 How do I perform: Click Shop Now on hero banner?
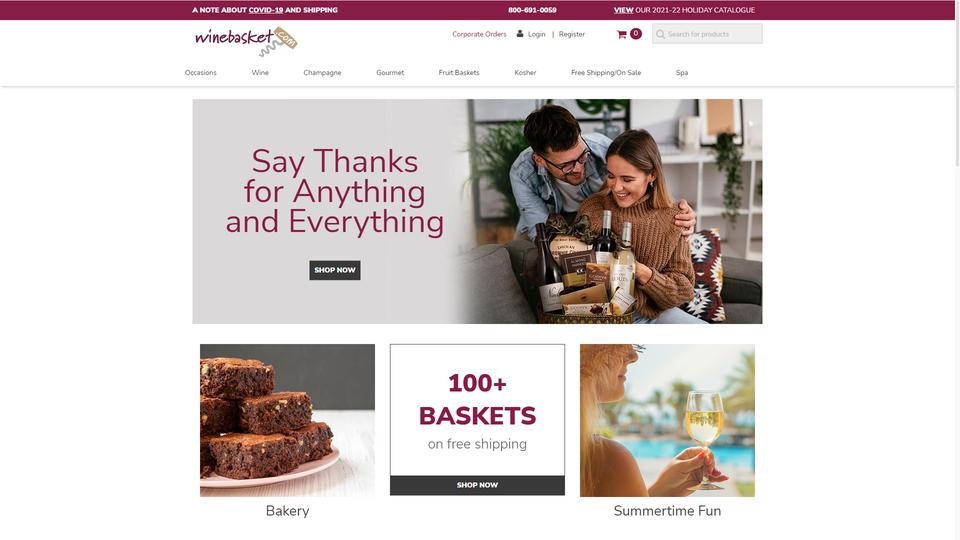335,270
